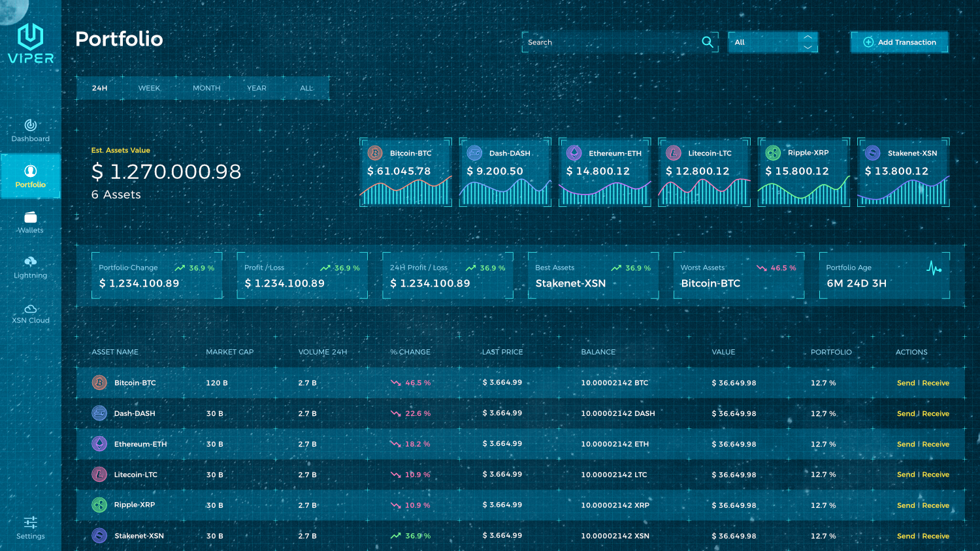Click the Ripple coin icon in the Ripple-XRP card
The image size is (980, 551).
pos(773,153)
